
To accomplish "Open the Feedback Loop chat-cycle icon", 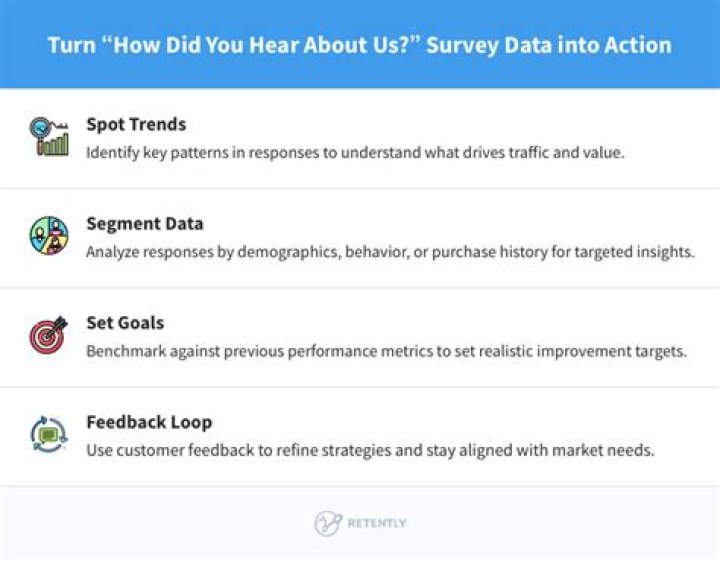I will click(x=49, y=435).
